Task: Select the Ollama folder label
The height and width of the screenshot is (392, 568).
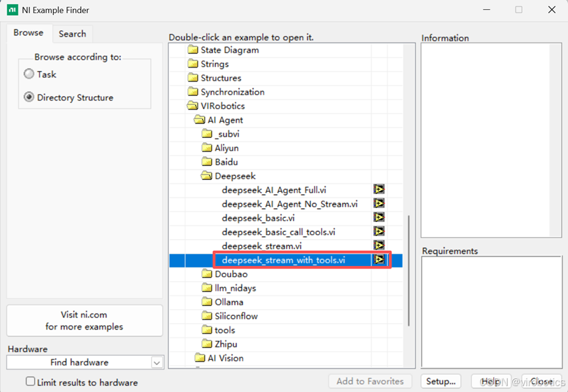Action: (229, 302)
